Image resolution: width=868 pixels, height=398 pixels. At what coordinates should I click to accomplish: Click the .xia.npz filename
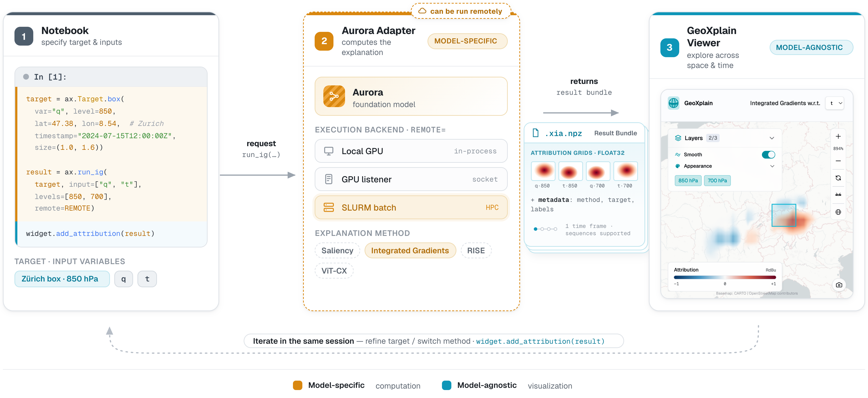point(563,133)
